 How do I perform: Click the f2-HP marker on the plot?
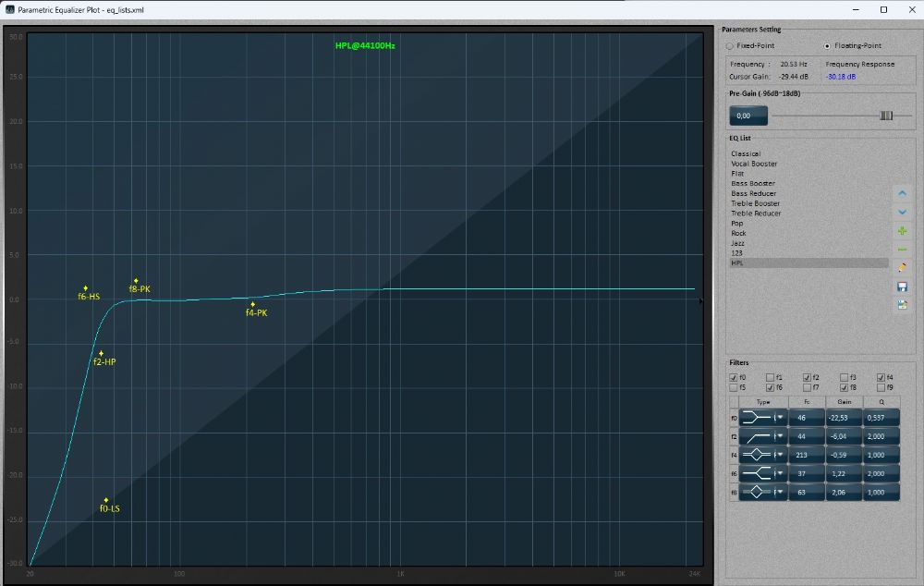[x=101, y=354]
